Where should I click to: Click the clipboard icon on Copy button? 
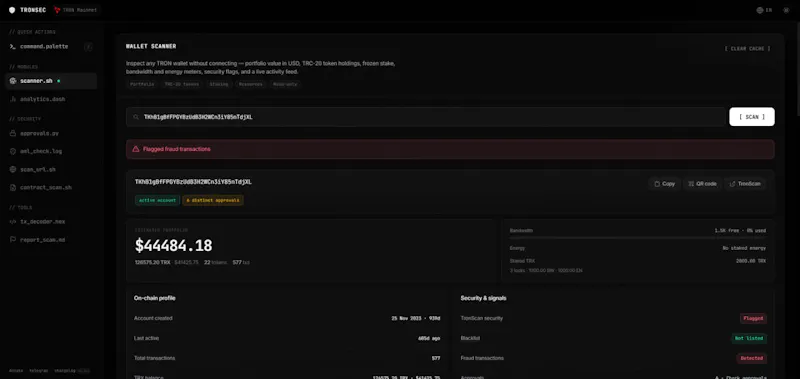click(x=657, y=184)
